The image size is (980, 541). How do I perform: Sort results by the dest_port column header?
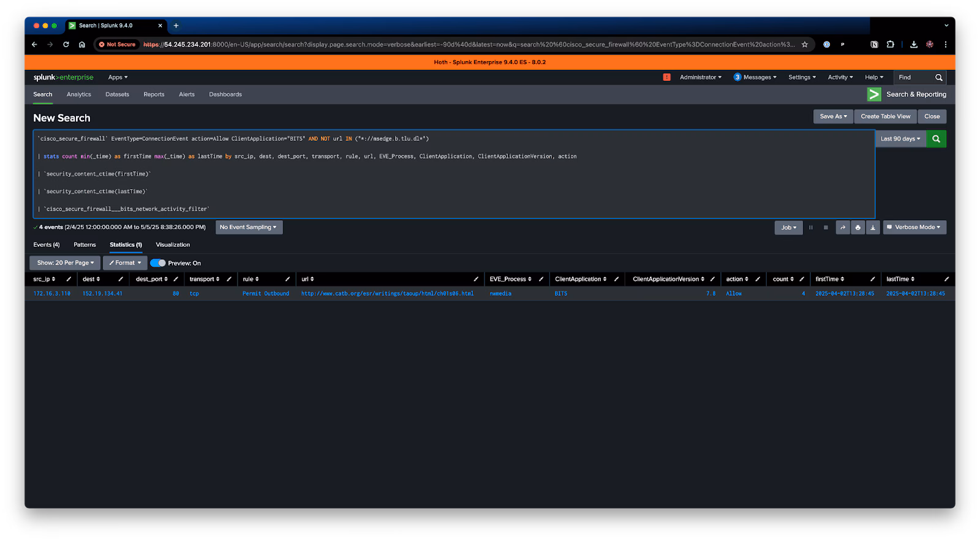click(151, 279)
